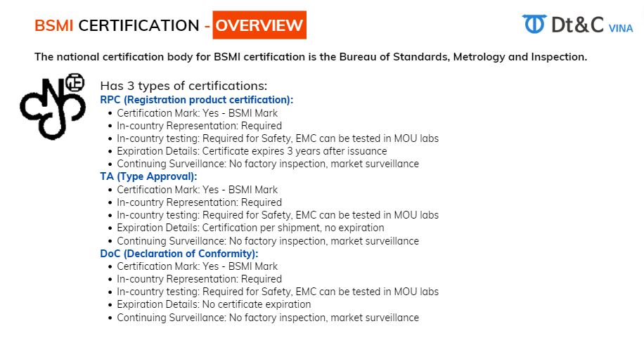Click the Dt&C VINA company logo
The image size is (644, 357).
tap(577, 25)
